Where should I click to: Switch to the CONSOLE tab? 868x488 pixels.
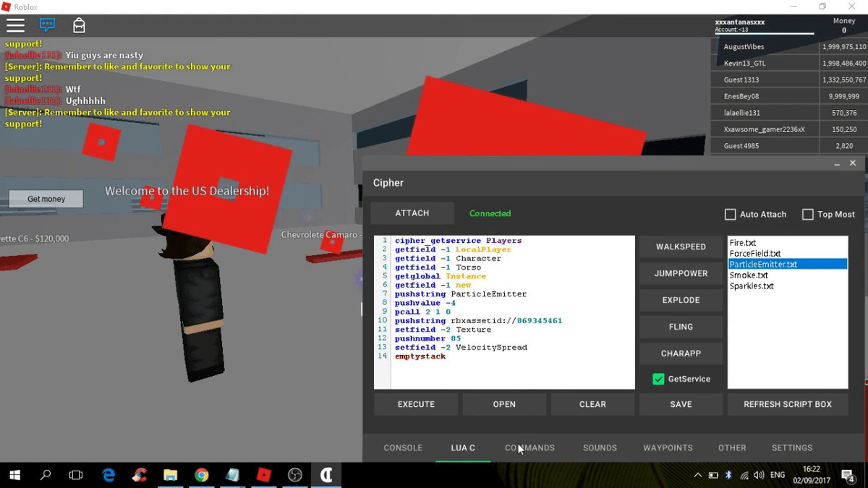click(x=403, y=448)
